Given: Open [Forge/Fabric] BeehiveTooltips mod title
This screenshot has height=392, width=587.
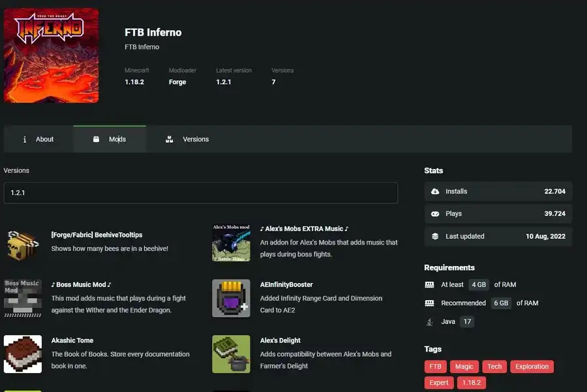Looking at the screenshot, I should [97, 235].
